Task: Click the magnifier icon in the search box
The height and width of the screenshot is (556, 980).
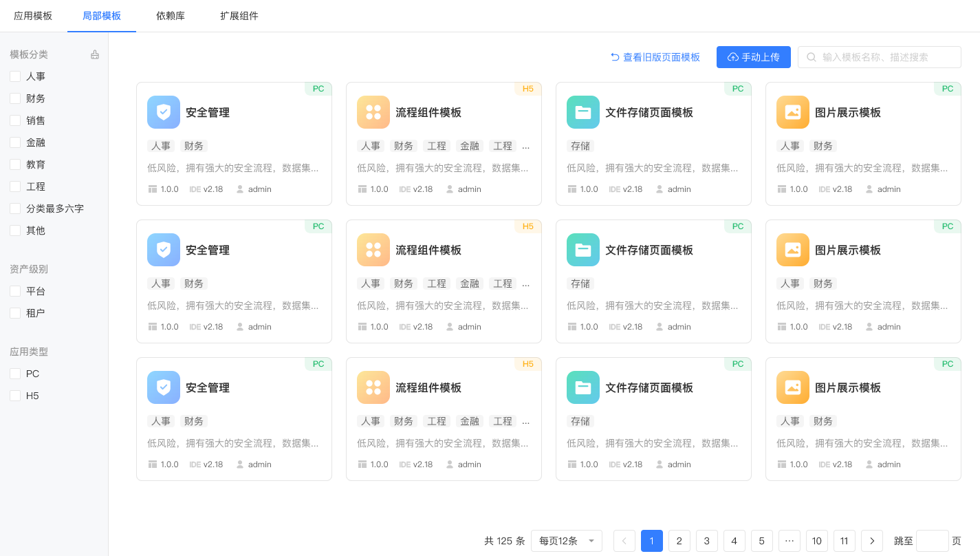Action: tap(812, 57)
